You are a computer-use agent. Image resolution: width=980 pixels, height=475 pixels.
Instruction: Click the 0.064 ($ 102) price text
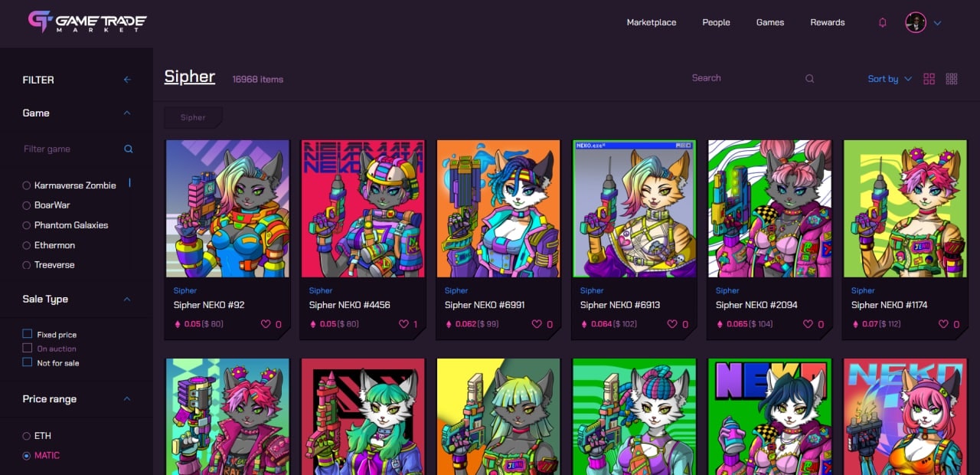point(614,324)
